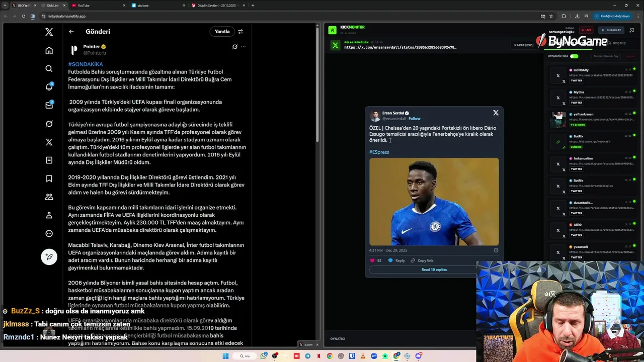Open the mENSARy queue item

(x=591, y=75)
